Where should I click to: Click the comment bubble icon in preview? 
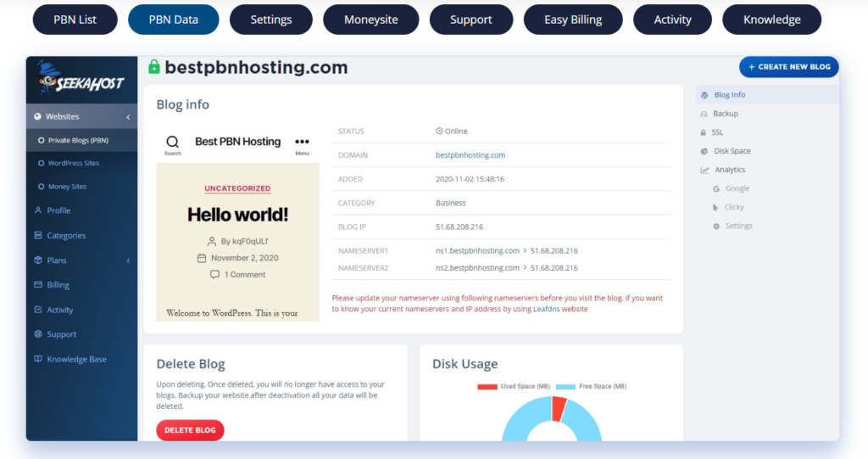point(214,274)
